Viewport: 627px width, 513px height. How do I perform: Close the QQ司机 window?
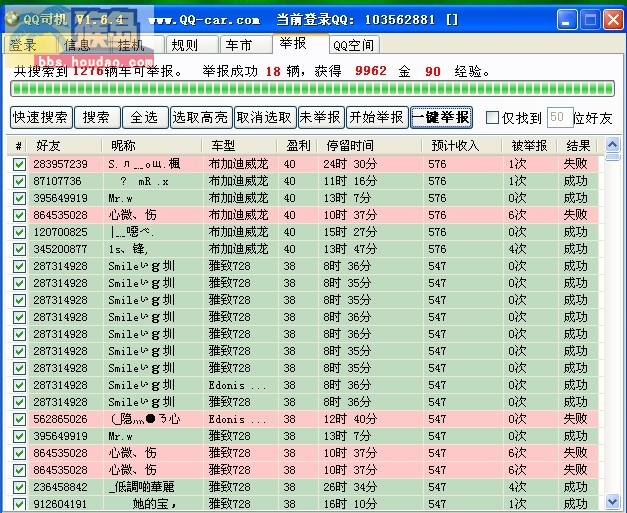pyautogui.click(x=613, y=20)
